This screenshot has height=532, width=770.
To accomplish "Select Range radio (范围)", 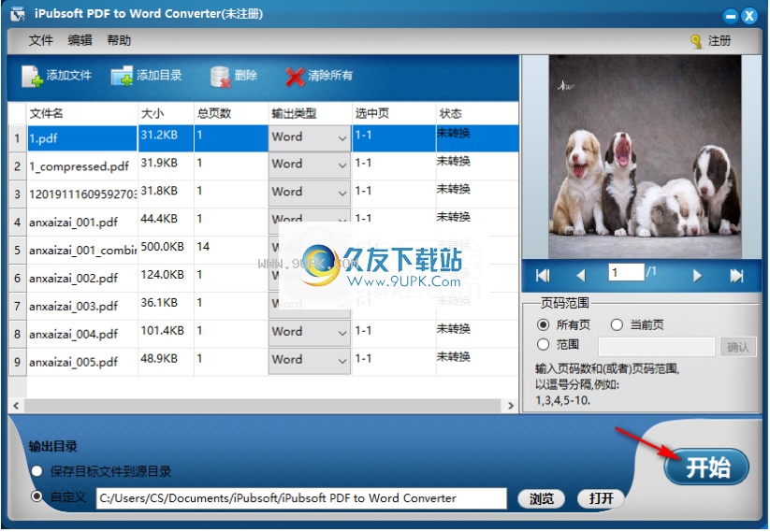I will tap(543, 344).
